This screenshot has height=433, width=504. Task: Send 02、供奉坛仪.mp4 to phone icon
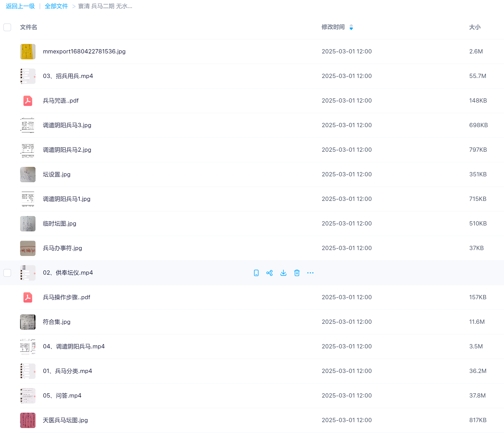[x=256, y=273]
